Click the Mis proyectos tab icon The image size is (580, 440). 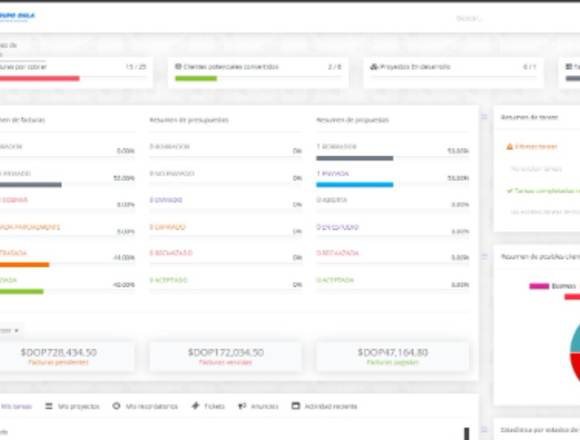tap(49, 406)
